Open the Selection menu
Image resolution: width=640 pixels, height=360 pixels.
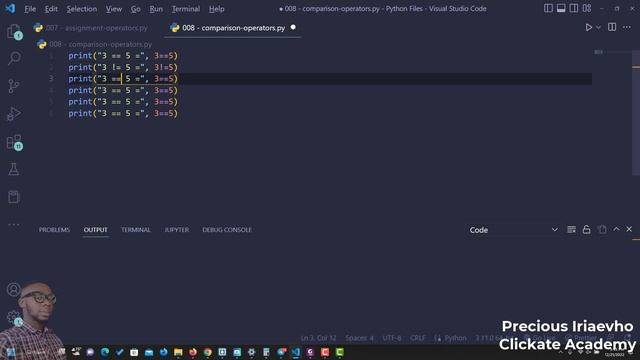(x=82, y=9)
